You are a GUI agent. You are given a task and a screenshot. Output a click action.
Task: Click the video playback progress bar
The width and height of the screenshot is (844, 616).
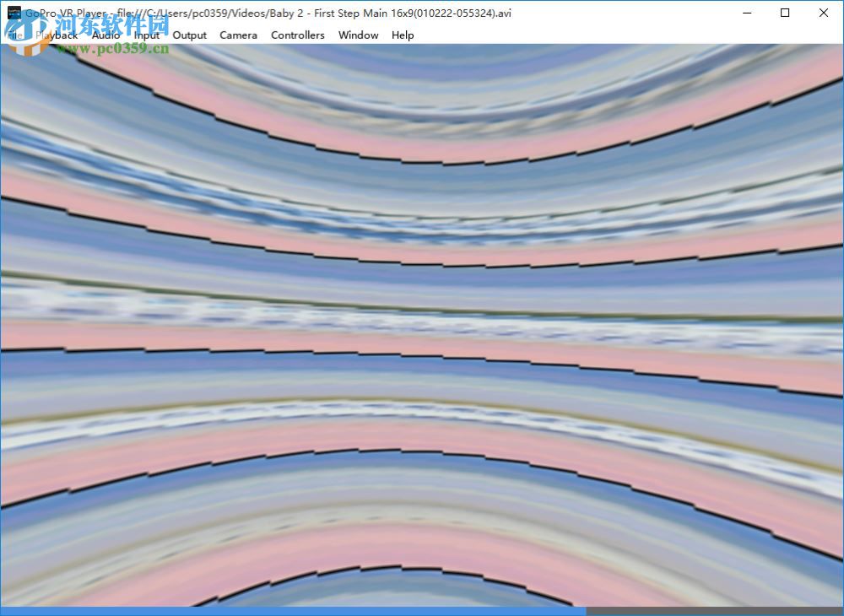coord(422,612)
